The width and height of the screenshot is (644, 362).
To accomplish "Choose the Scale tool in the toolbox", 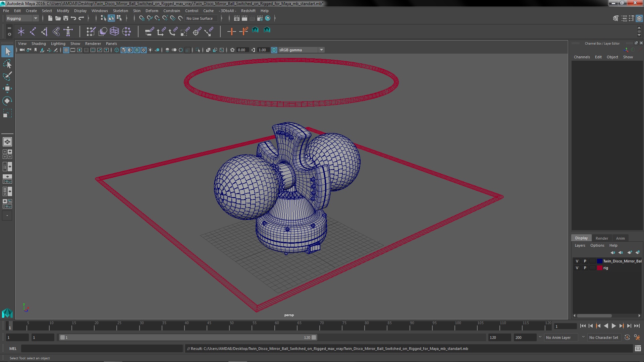I will click(7, 113).
